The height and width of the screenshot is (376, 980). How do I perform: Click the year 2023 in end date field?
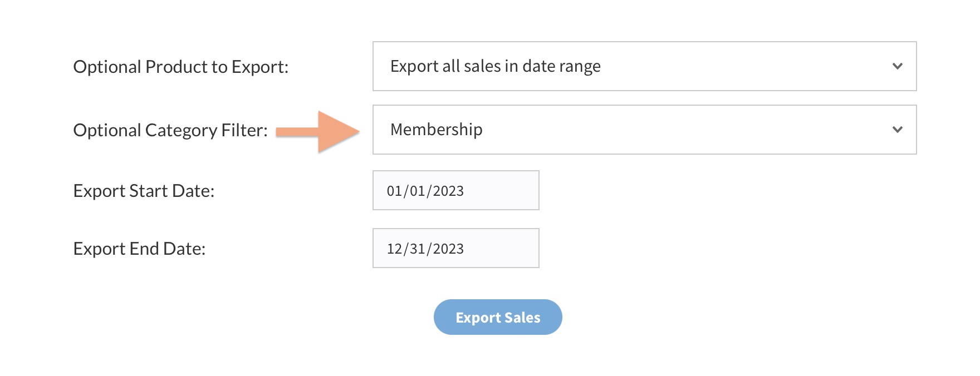click(448, 249)
